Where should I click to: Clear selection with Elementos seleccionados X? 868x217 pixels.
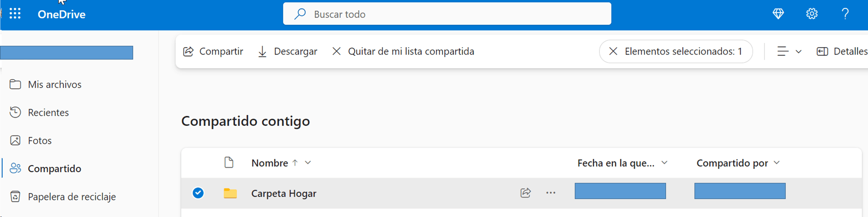click(613, 51)
